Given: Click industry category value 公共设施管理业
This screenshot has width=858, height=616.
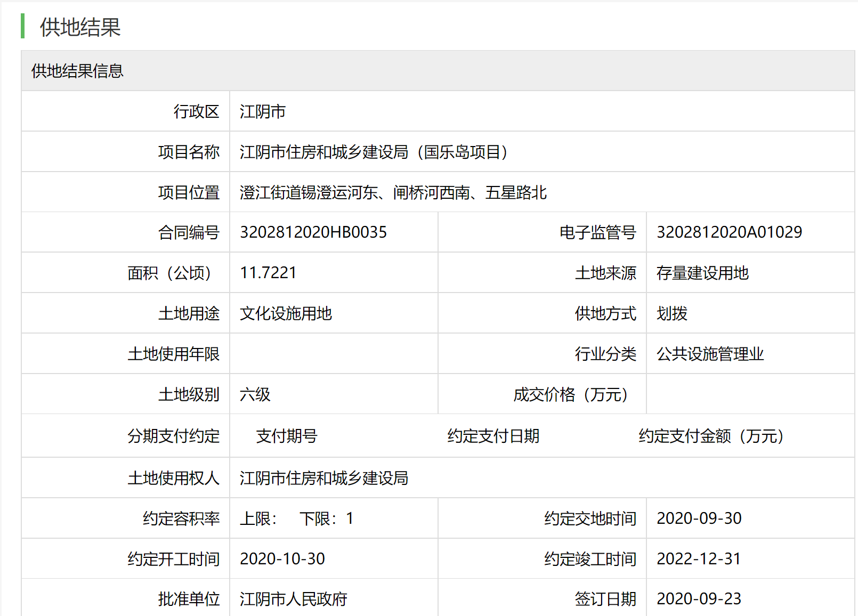Looking at the screenshot, I should [710, 354].
